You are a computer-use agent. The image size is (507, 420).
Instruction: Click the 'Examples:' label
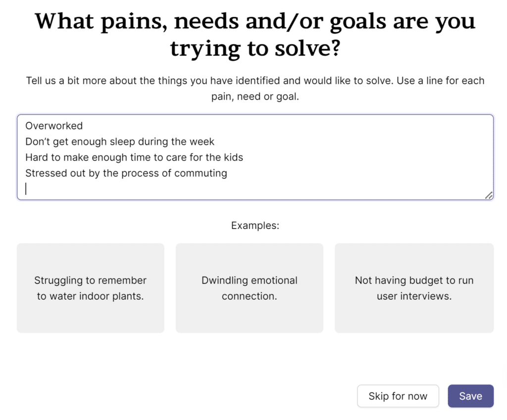pos(254,225)
